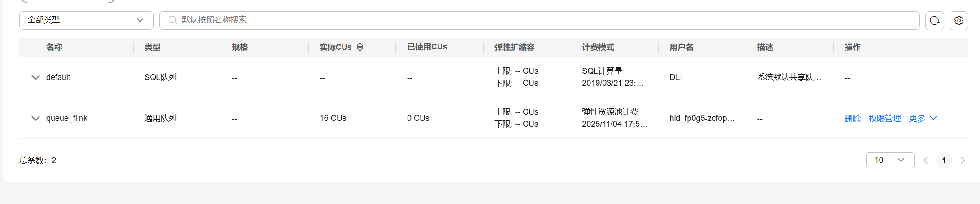Screen dimensions: 980x204
Task: Click the 已使用CUs column header
Action: tap(427, 47)
